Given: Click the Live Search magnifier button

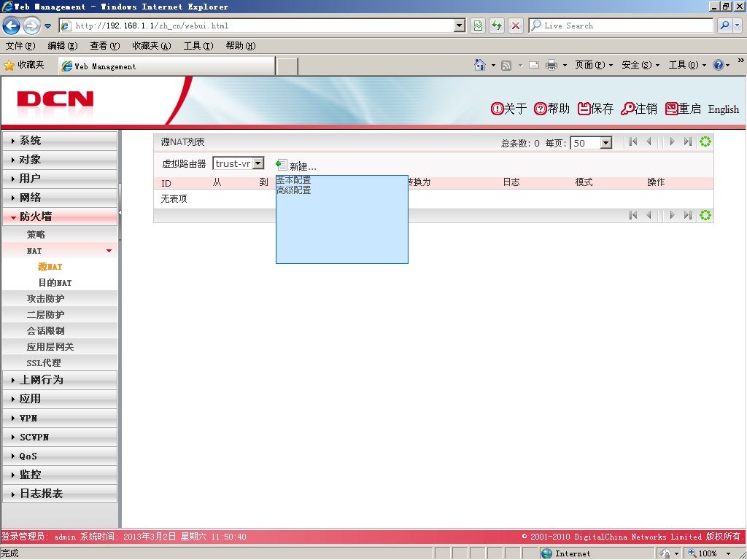Looking at the screenshot, I should point(724,26).
